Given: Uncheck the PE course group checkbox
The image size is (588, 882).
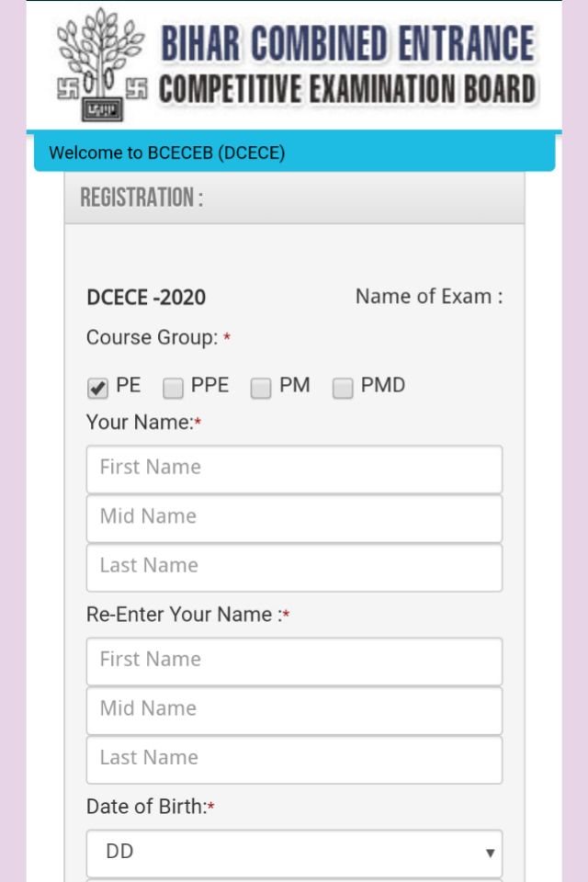Looking at the screenshot, I should (96, 388).
